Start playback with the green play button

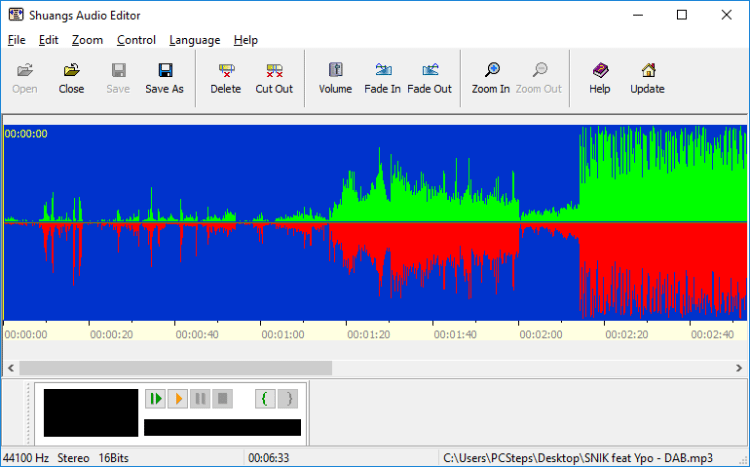pos(155,399)
